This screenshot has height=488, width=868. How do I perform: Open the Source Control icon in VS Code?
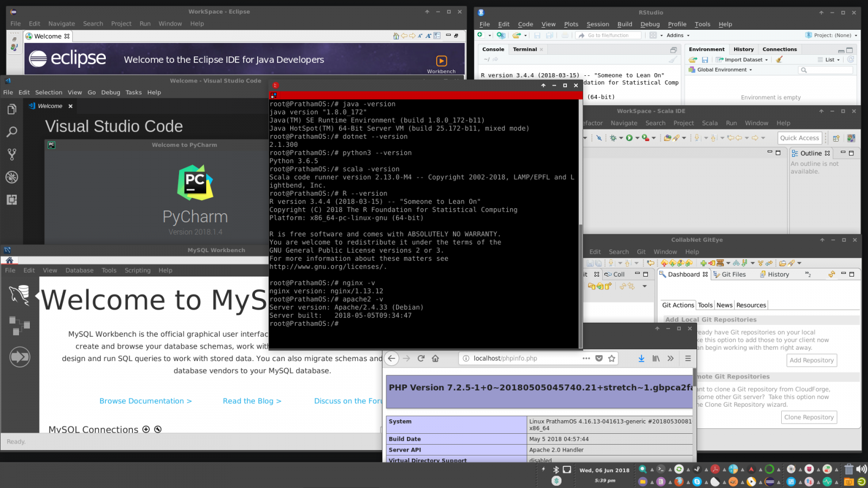click(x=11, y=155)
